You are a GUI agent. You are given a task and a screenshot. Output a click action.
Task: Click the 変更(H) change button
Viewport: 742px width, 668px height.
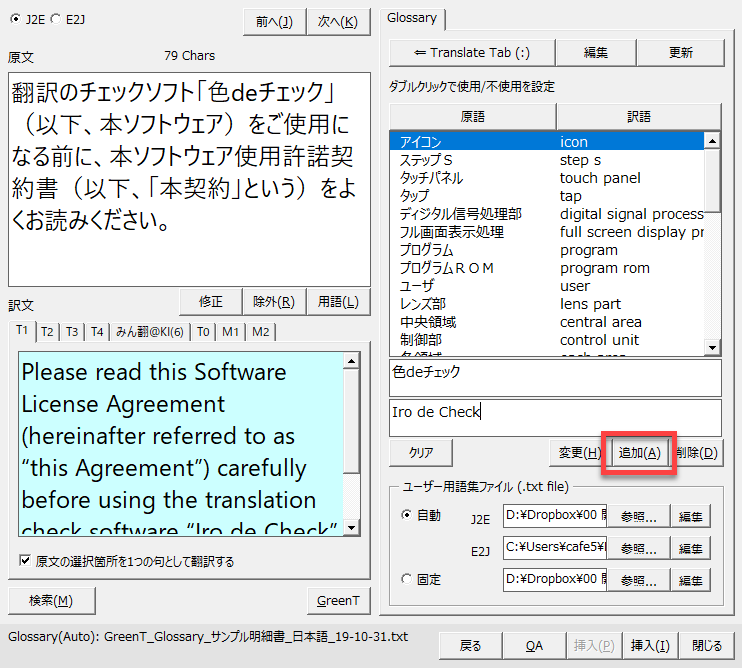pyautogui.click(x=578, y=453)
